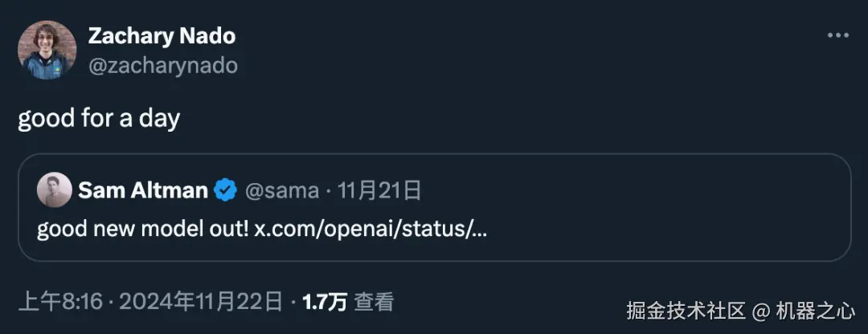Click the 查看 views label

[x=375, y=302]
